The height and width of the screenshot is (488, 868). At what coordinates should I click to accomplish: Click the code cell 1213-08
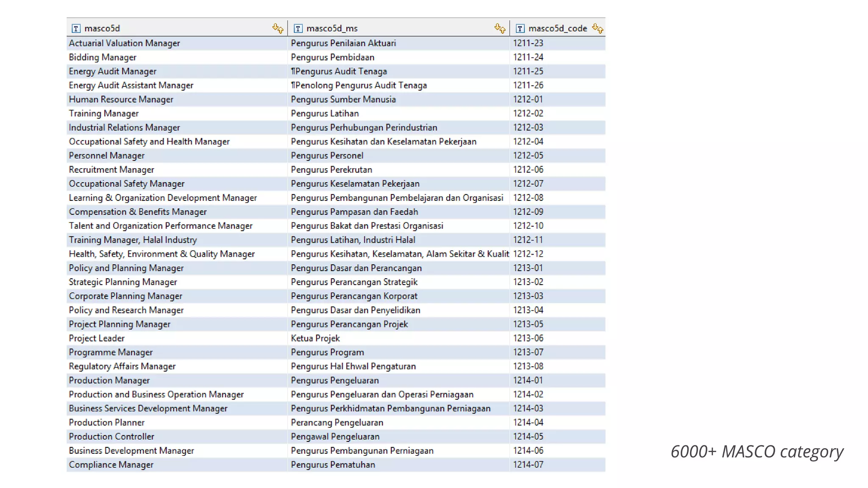click(x=528, y=366)
